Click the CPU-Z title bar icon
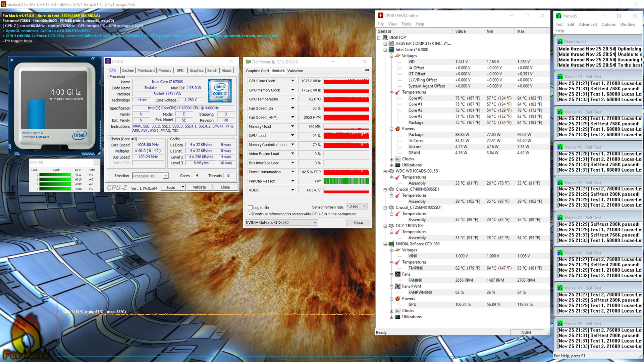 [108, 61]
